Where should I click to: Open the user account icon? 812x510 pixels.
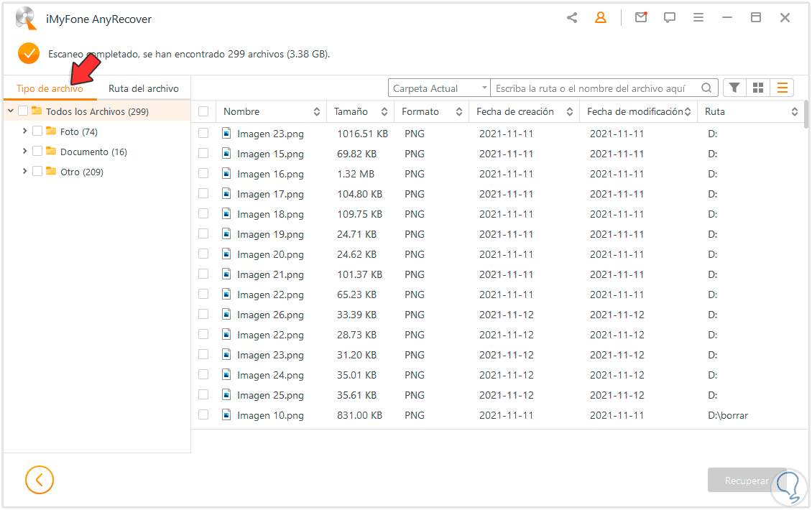point(601,18)
